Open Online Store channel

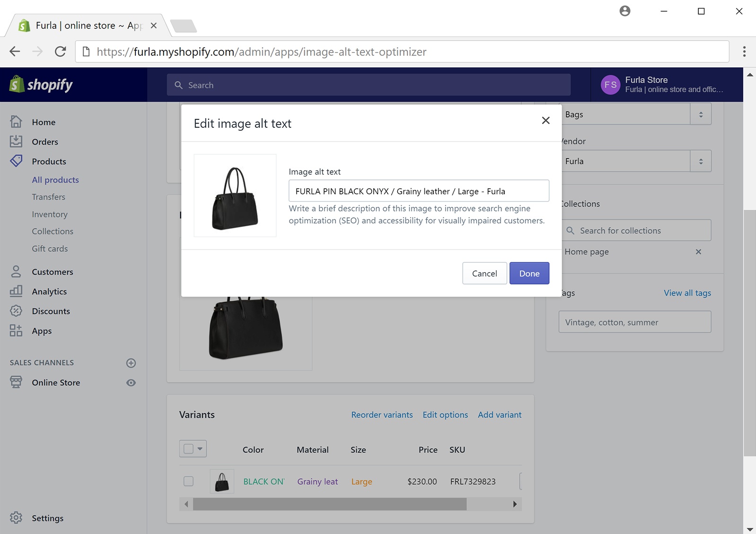[56, 383]
